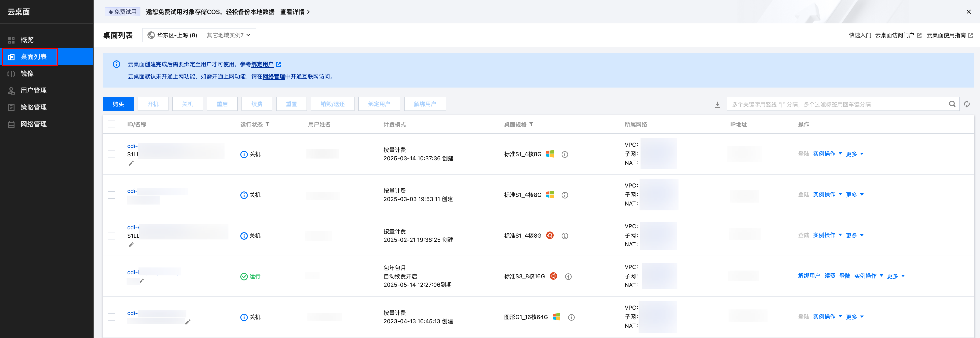This screenshot has width=980, height=338.
Task: Expand 实例操作 in 标准S3_8核16G row
Action: [x=869, y=276]
